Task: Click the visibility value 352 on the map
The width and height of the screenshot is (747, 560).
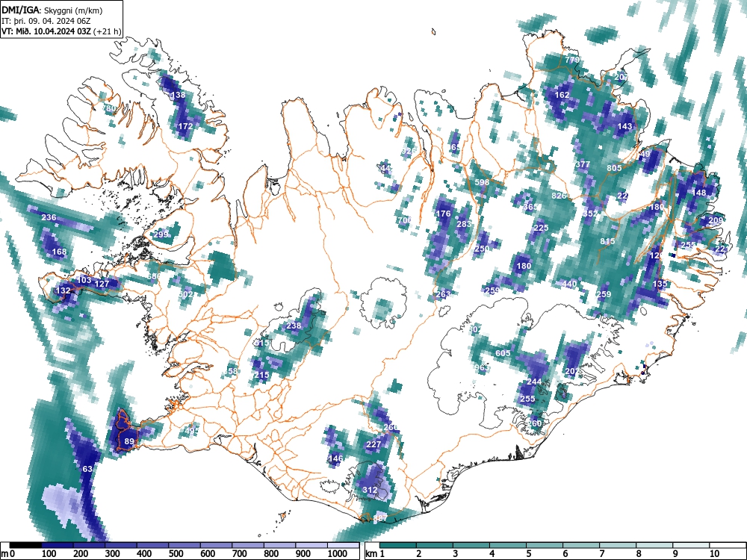Action: pos(590,214)
